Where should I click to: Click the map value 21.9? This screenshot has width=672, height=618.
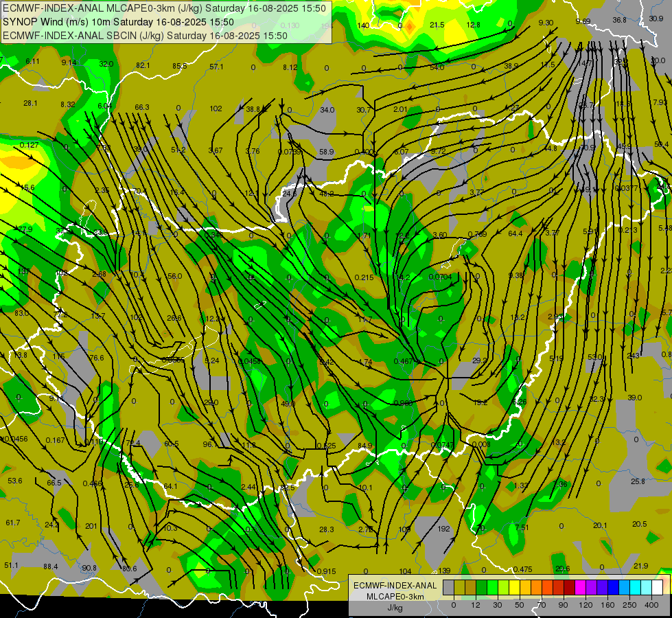point(640,566)
